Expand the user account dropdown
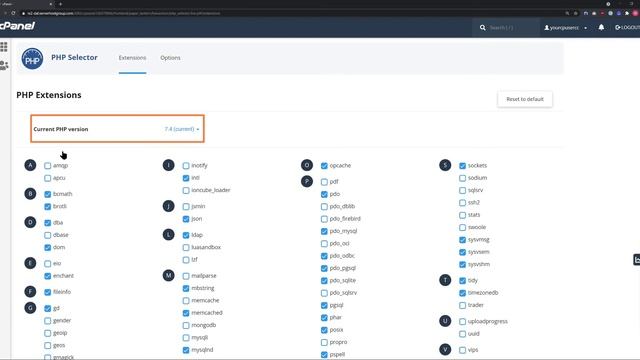 pos(566,28)
